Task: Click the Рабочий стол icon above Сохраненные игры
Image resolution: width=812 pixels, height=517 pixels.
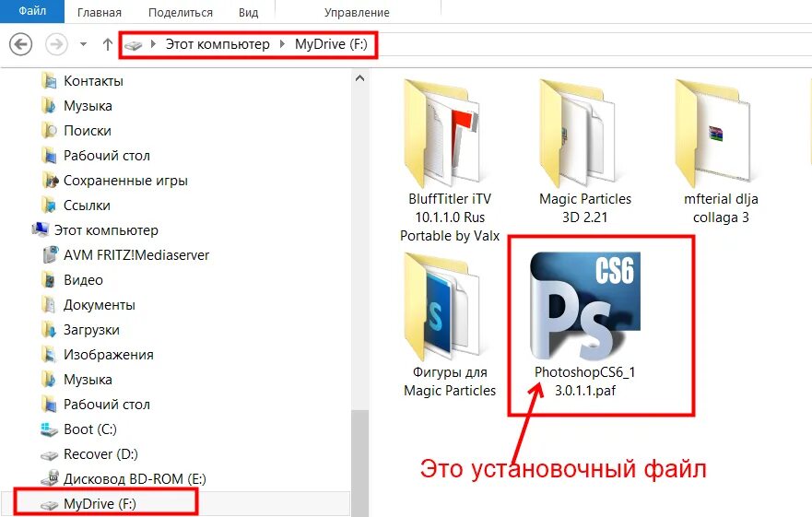Action: pos(49,156)
